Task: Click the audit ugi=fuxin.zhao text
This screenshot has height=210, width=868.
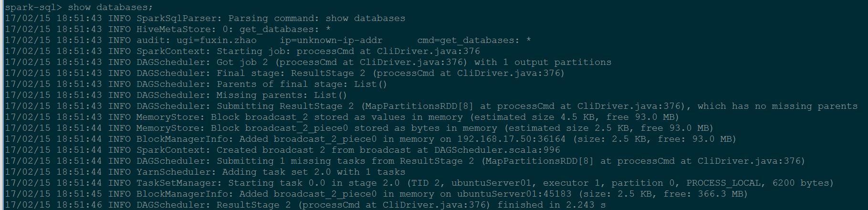Action: [x=197, y=40]
